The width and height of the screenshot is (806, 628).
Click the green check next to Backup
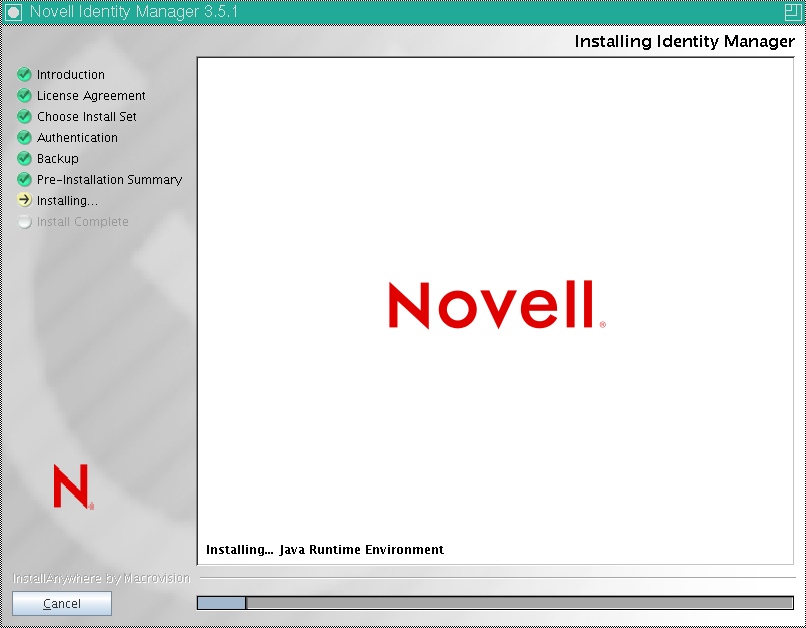coord(24,158)
